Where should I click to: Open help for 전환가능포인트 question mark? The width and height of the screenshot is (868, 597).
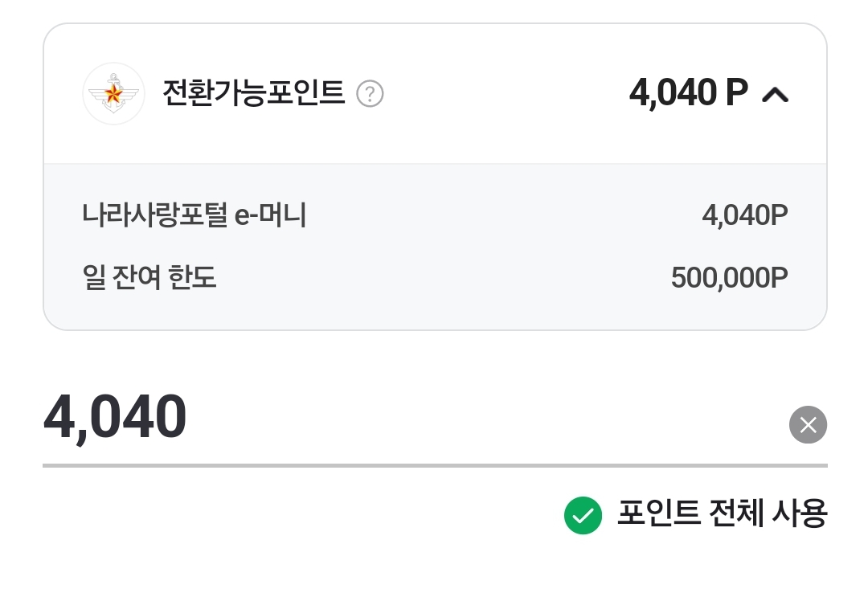[370, 94]
